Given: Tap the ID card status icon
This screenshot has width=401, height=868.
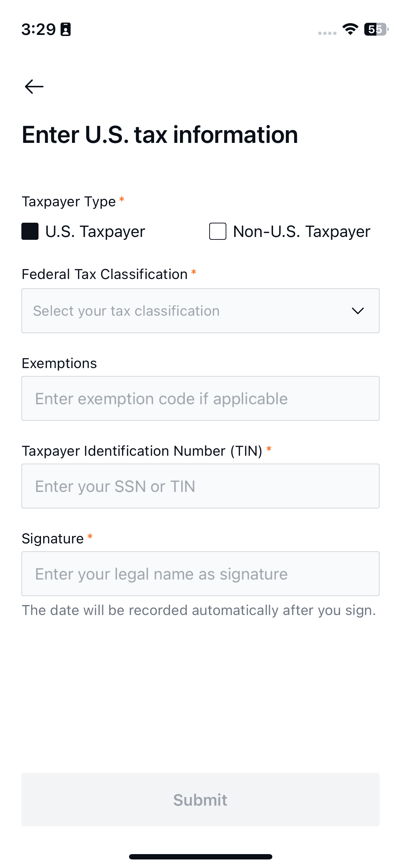Looking at the screenshot, I should (66, 29).
